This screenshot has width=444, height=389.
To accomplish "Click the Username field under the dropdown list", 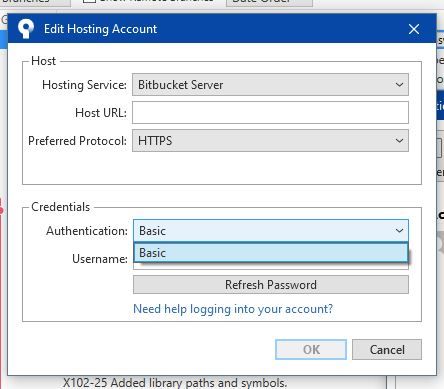I will (271, 266).
